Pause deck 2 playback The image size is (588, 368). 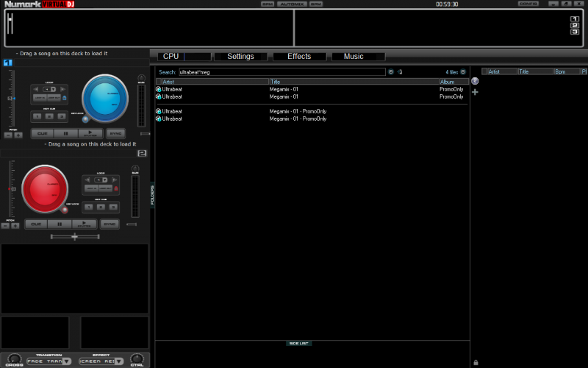tap(60, 224)
